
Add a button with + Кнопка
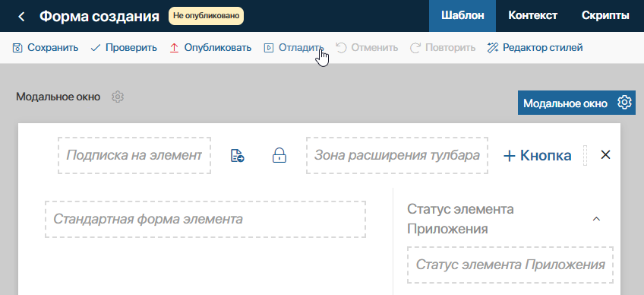coord(537,156)
